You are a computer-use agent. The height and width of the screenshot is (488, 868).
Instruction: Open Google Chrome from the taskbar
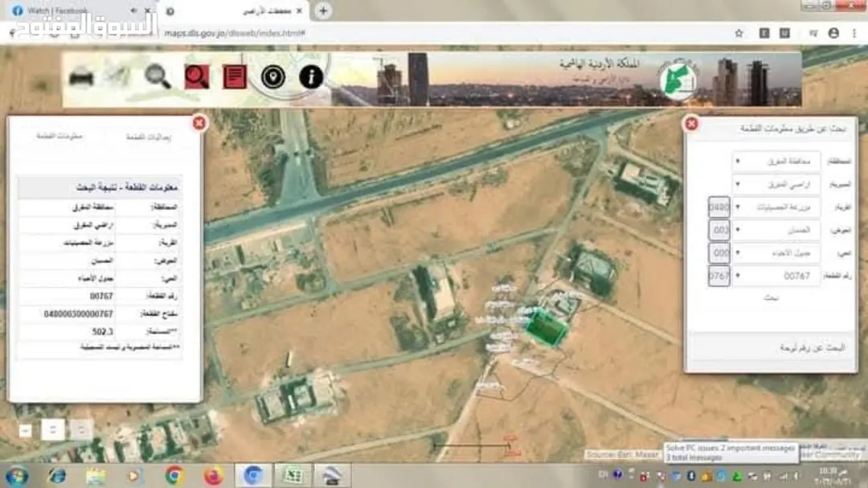(174, 476)
